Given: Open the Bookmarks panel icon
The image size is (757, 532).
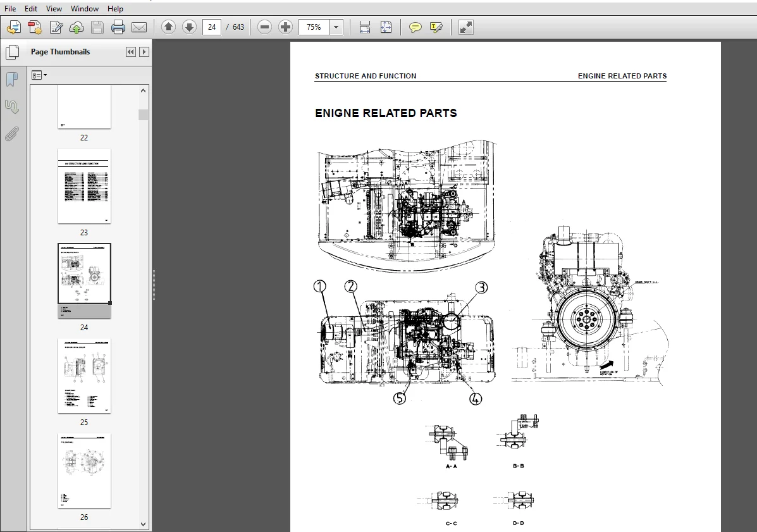Looking at the screenshot, I should (x=12, y=79).
